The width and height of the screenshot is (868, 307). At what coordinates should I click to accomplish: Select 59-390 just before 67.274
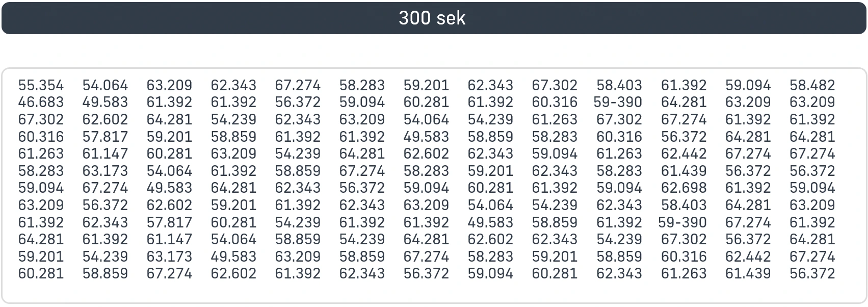(x=682, y=222)
